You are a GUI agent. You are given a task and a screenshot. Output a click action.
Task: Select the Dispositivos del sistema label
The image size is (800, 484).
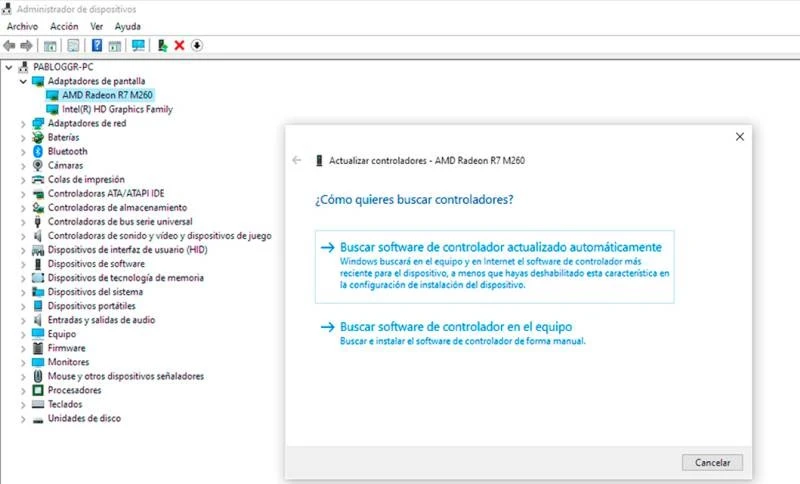coord(95,292)
